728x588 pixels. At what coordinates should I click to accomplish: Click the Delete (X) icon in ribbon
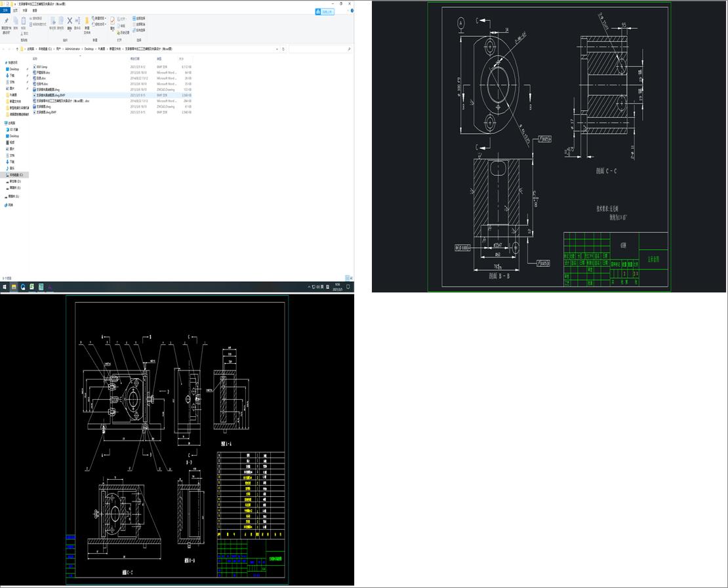(x=70, y=21)
